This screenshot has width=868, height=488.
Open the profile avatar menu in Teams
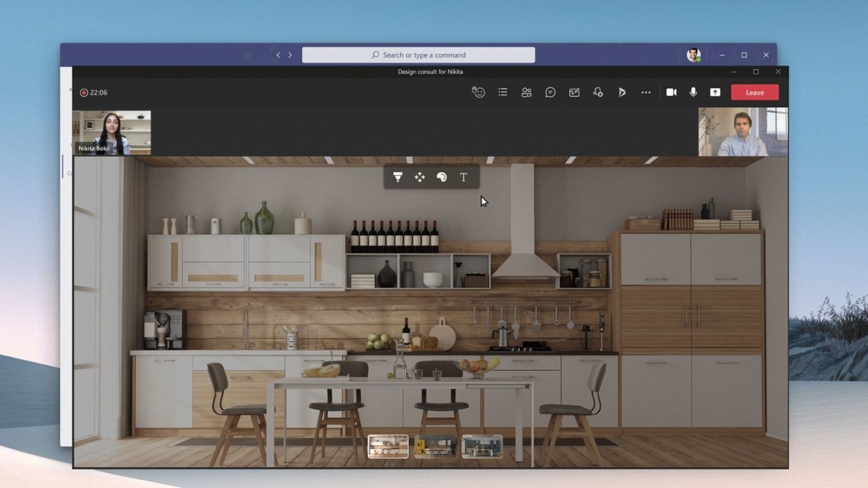(693, 55)
